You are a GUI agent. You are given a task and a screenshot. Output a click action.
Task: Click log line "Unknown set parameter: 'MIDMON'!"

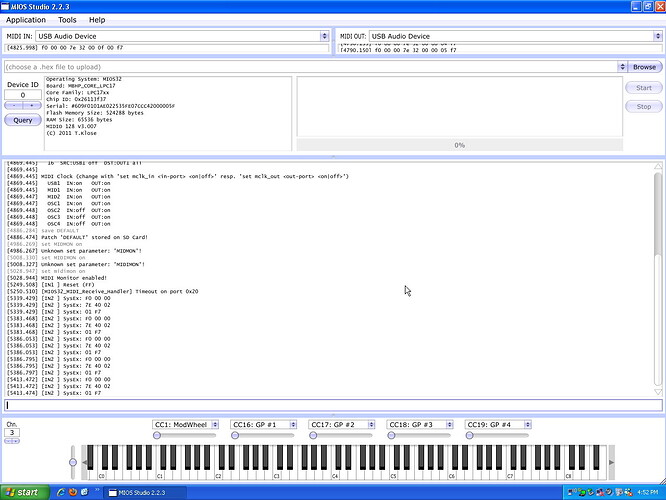91,251
